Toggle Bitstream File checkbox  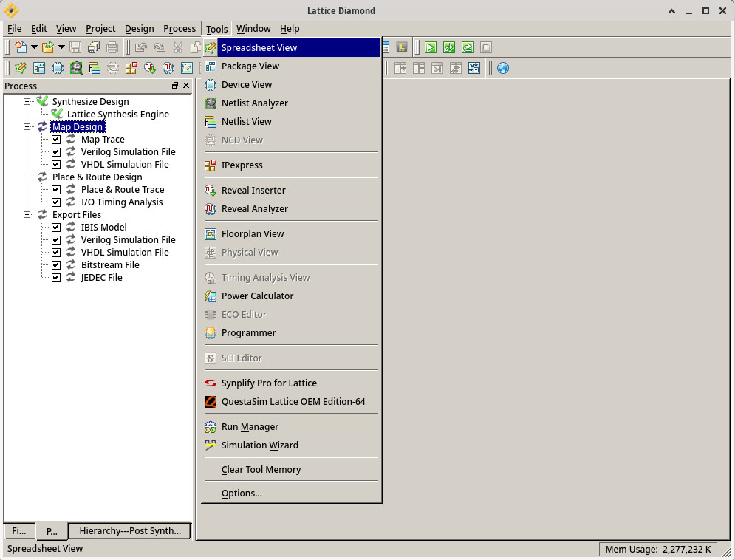[56, 265]
